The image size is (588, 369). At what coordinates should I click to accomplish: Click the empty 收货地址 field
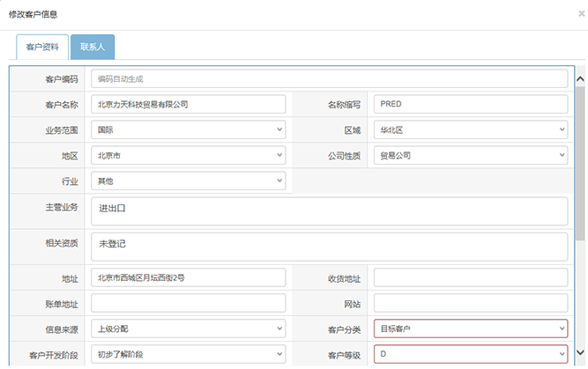coord(470,278)
